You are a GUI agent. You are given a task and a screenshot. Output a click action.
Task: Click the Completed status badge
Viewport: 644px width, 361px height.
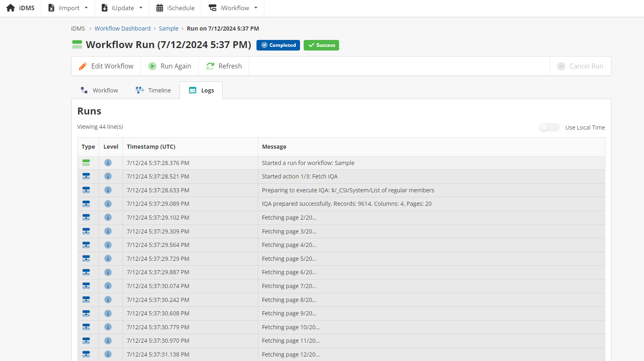click(278, 45)
